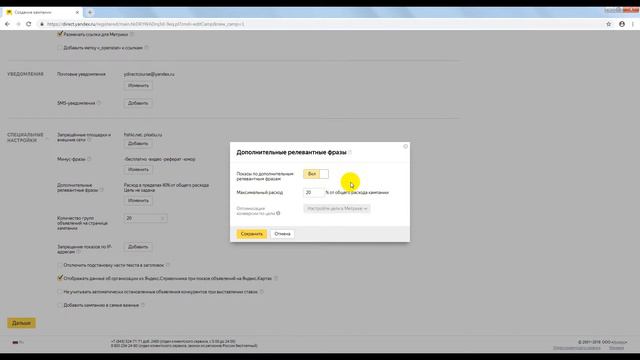Click the info icon beside Оптимизация конверсии
The image size is (640, 360).
(278, 213)
